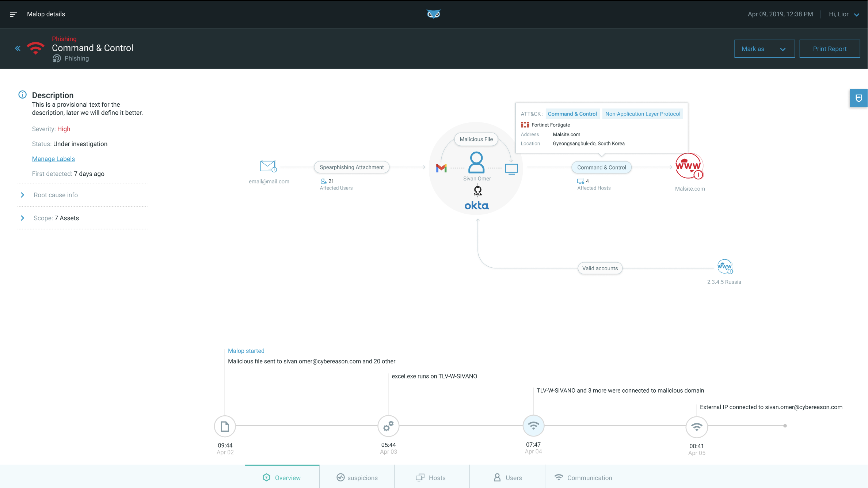Open the Manage Labels link
The height and width of the screenshot is (488, 868).
tap(53, 159)
